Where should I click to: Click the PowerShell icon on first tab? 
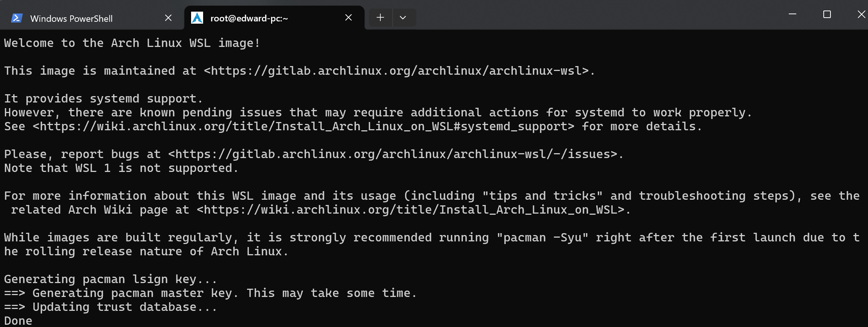(17, 18)
